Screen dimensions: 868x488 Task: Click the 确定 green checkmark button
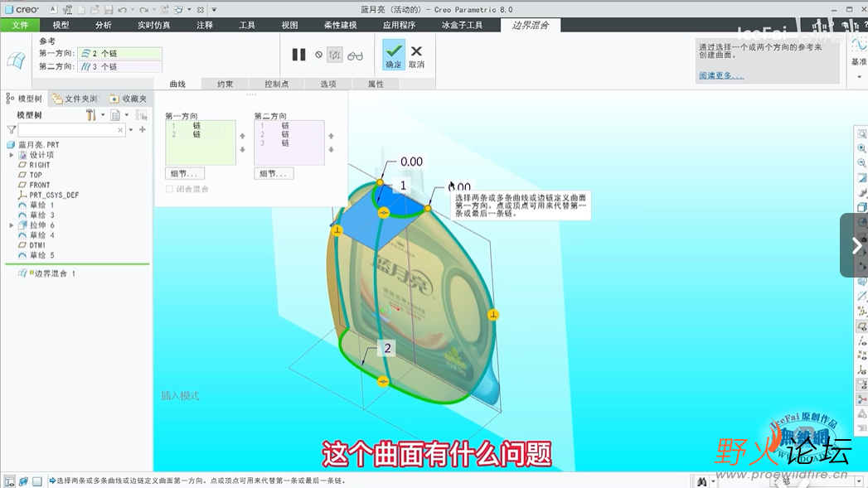[394, 54]
